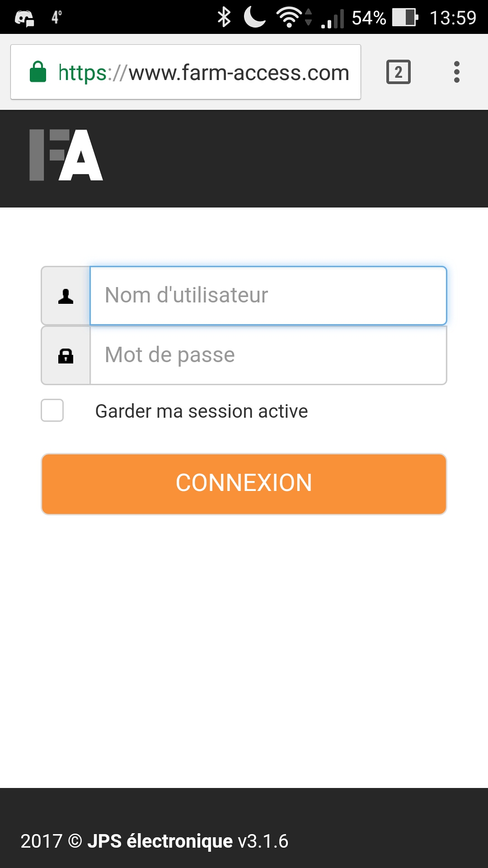The height and width of the screenshot is (868, 488).
Task: Select the farm-access.com URL address bar
Action: 186,72
